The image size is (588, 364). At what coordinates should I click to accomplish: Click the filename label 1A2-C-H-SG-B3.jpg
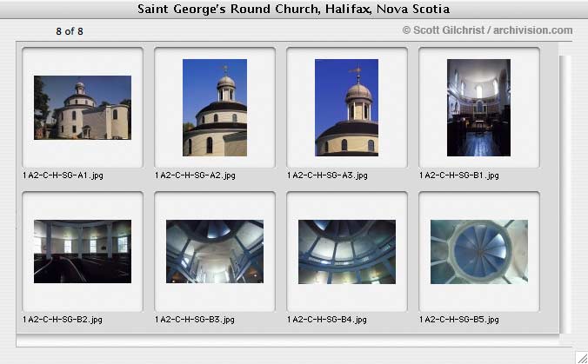pyautogui.click(x=195, y=320)
